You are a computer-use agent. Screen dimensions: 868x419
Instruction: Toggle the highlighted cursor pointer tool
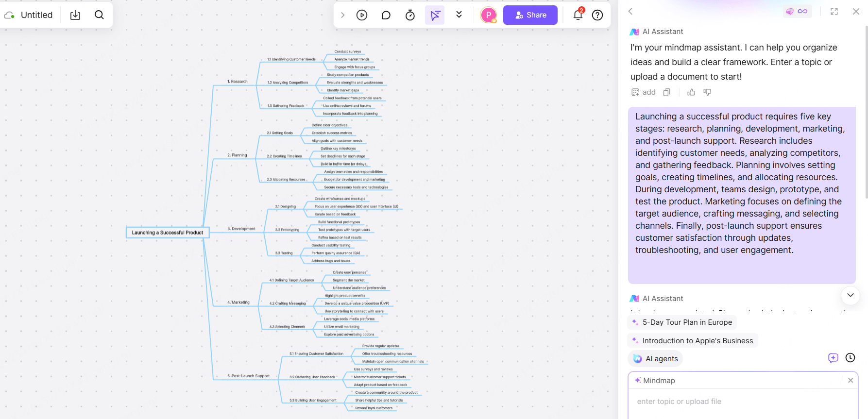click(435, 15)
